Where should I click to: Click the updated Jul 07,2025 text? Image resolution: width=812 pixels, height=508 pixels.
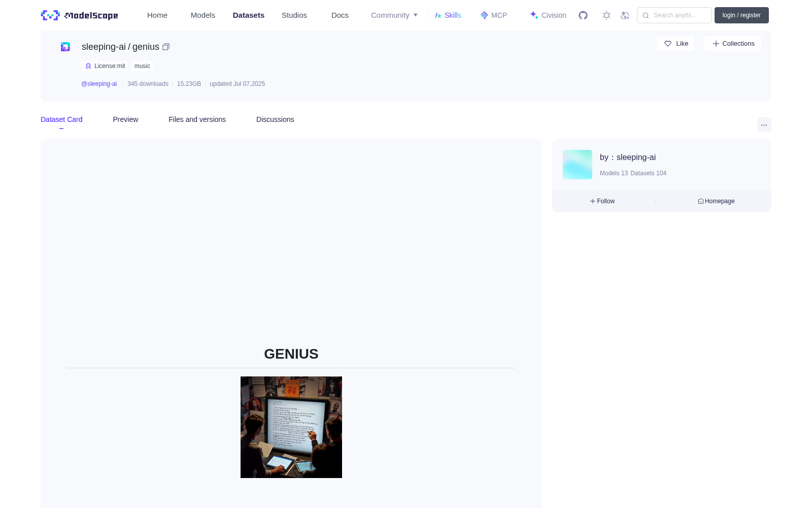click(237, 84)
